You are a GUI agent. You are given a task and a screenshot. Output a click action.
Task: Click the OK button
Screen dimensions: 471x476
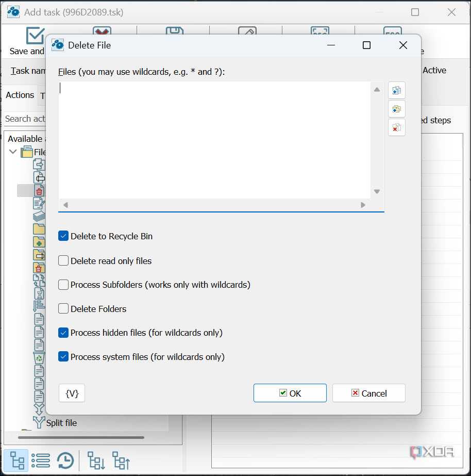click(290, 393)
